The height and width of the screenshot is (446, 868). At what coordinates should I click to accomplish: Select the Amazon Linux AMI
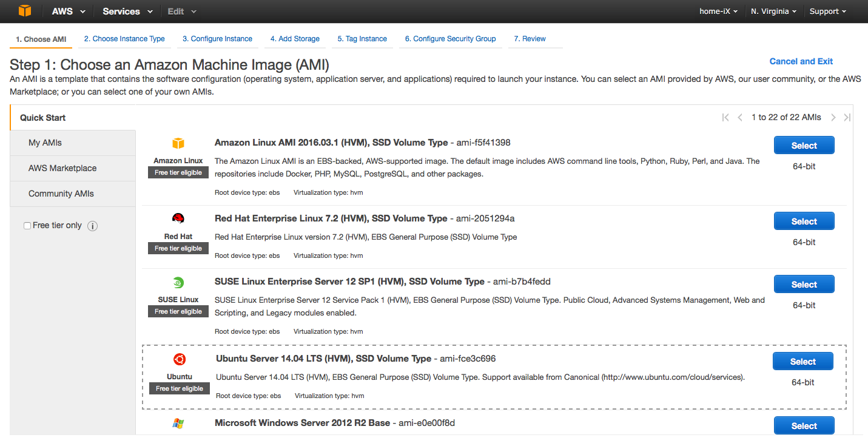(x=804, y=146)
